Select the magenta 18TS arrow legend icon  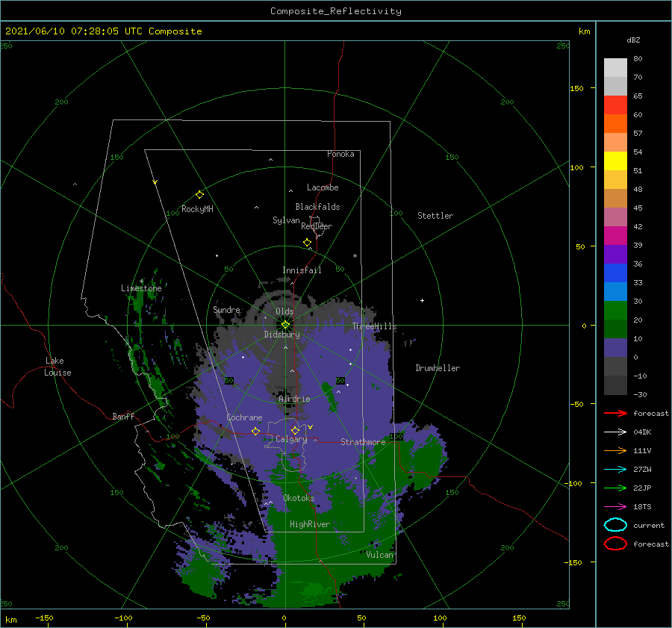pyautogui.click(x=615, y=507)
